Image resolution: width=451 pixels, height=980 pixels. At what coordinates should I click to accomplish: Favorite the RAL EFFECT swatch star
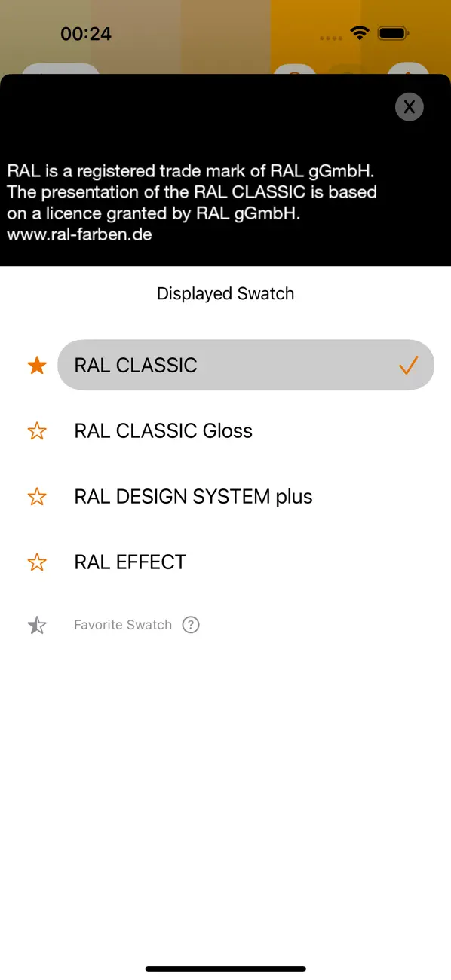click(36, 562)
